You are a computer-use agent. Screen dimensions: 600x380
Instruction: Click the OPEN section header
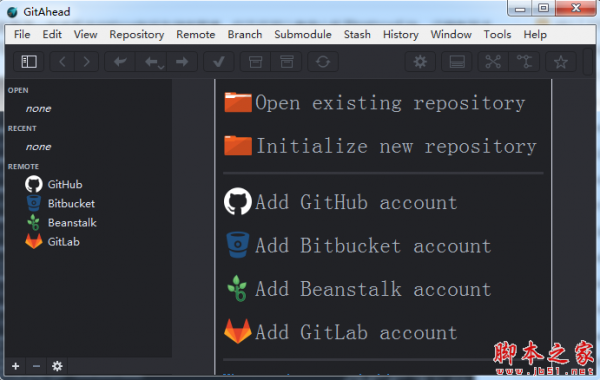(18, 90)
